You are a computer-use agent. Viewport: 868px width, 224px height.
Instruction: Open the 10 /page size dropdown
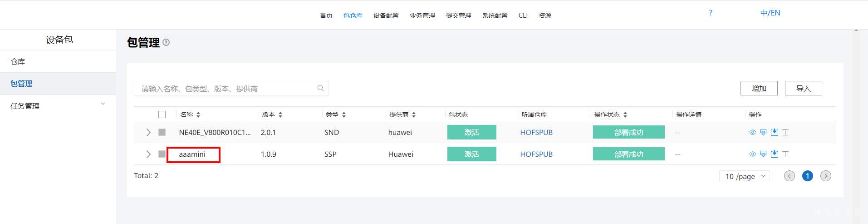[x=744, y=176]
